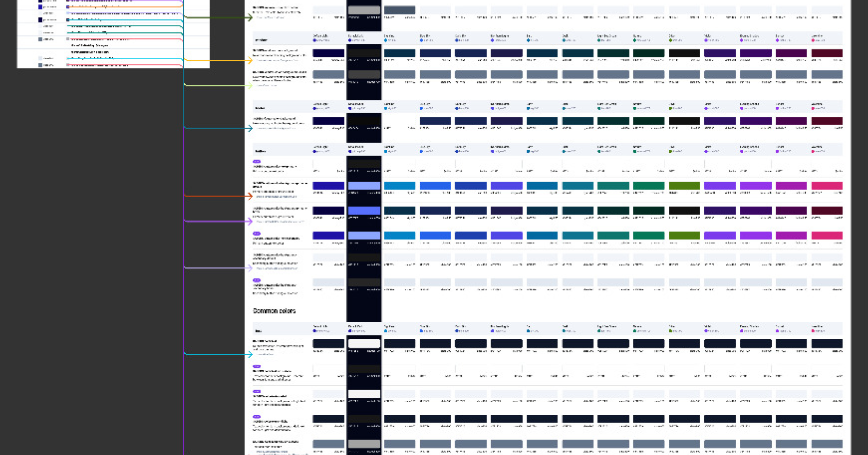Click the topmost purple badge label

click(x=256, y=162)
